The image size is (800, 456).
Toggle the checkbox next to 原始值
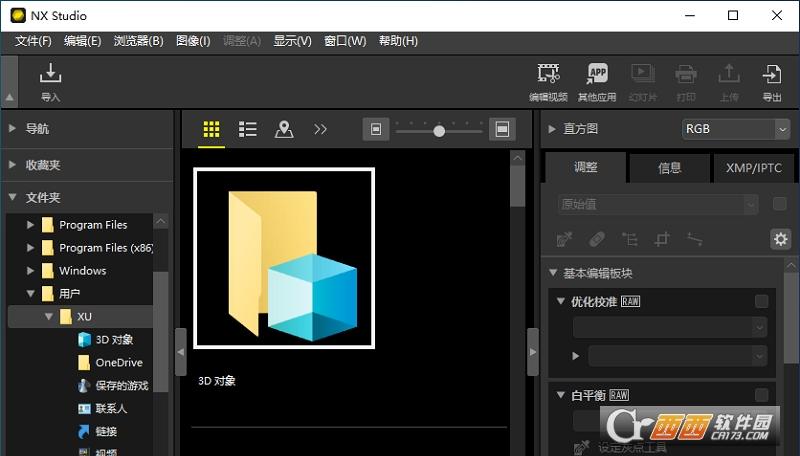coord(780,204)
